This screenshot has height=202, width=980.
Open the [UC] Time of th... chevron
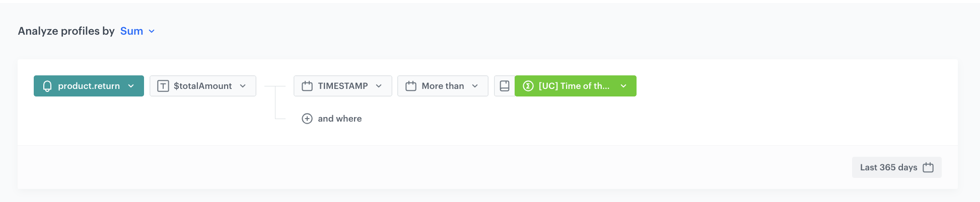[x=623, y=86]
